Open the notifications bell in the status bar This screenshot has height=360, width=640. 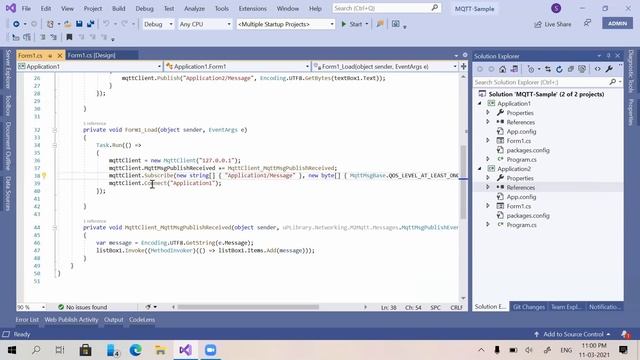click(x=625, y=334)
